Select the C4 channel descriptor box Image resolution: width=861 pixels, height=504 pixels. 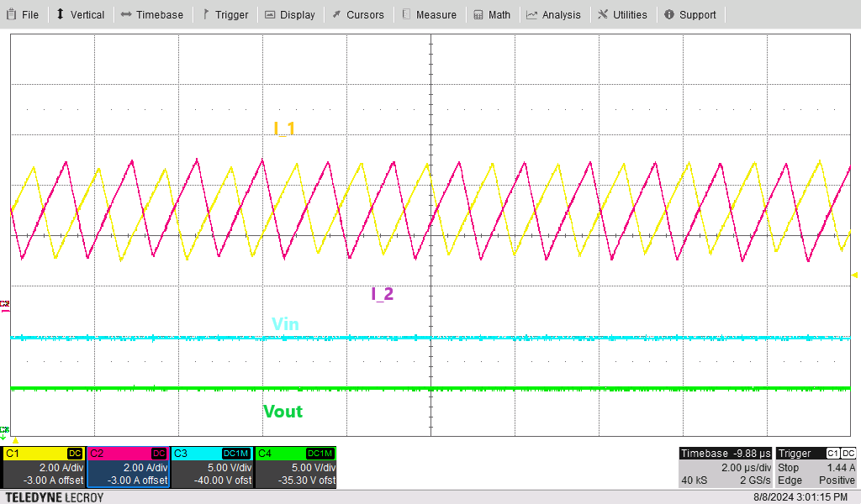[295, 467]
